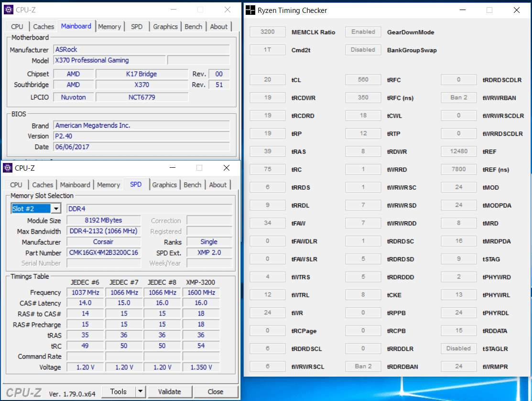The width and height of the screenshot is (532, 401).
Task: Switch to Memory tab in the SPD window
Action: [109, 185]
